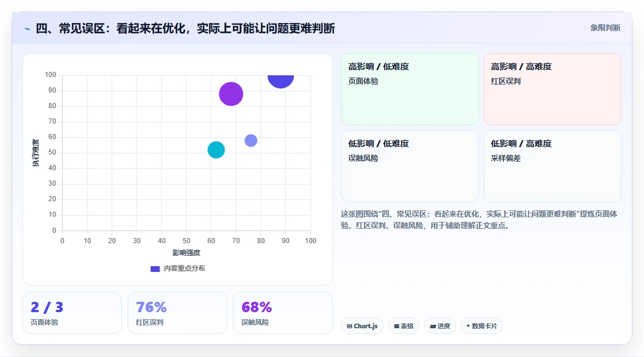The height and width of the screenshot is (357, 644).
Task: Click the lightning icon beside section title
Action: point(27,29)
